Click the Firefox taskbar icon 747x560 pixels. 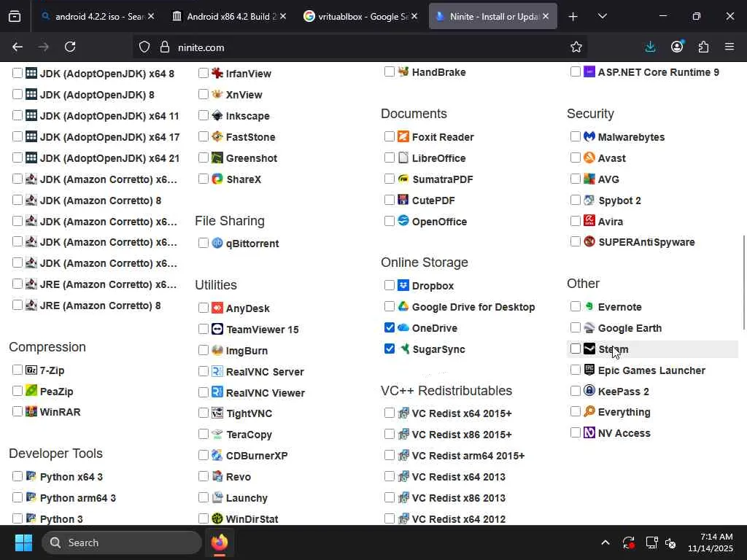[220, 542]
